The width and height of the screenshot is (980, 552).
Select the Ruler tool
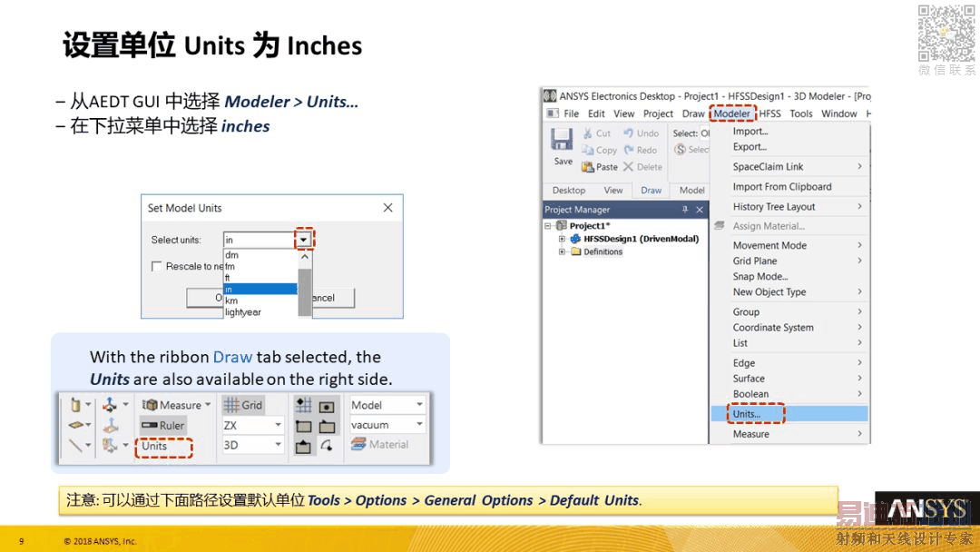[x=162, y=426]
